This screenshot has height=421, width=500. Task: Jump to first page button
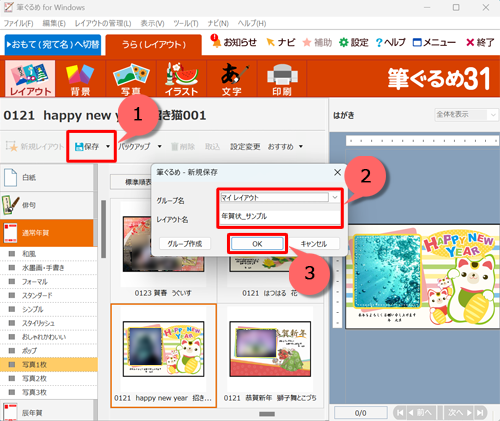[x=400, y=413]
